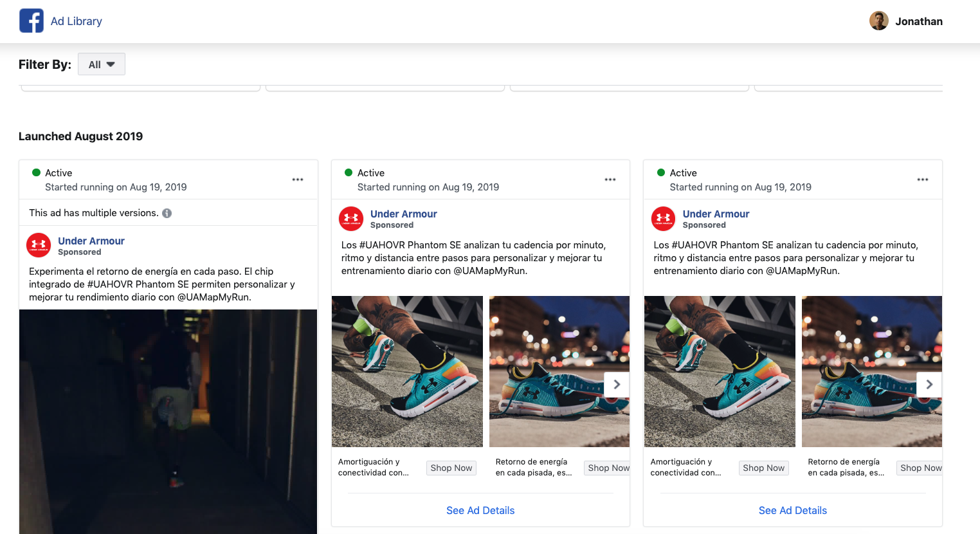Click See Ad Details on right ad

pos(793,510)
